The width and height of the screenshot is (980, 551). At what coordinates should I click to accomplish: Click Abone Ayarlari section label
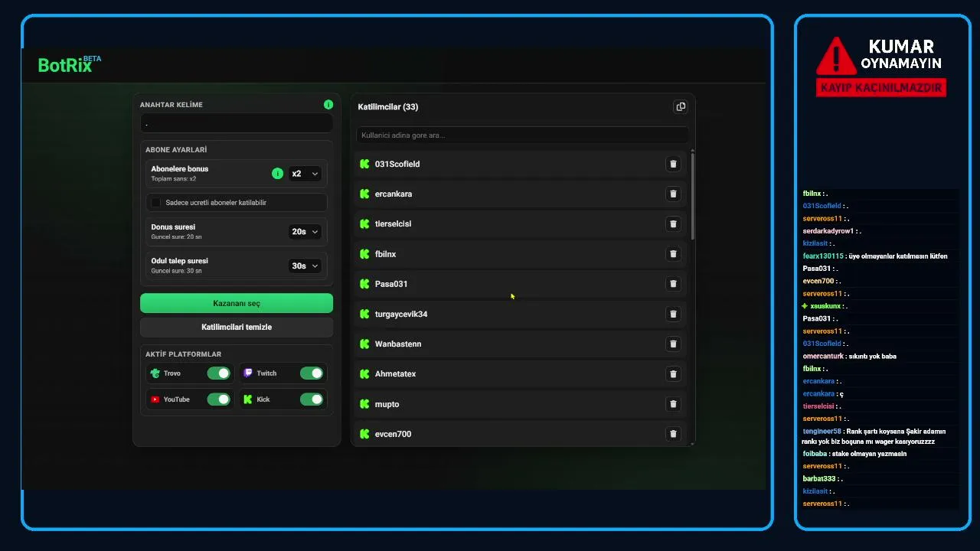(x=176, y=150)
